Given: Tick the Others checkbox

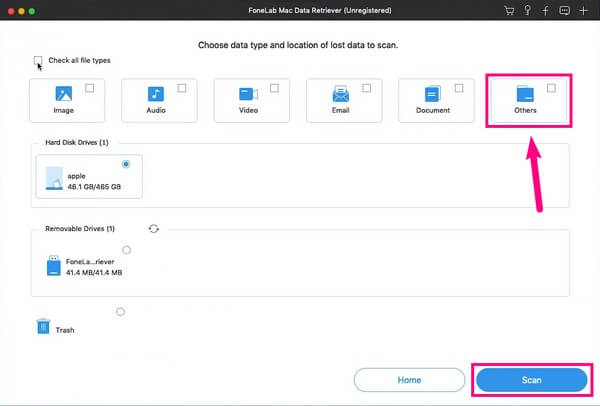Looking at the screenshot, I should [551, 88].
